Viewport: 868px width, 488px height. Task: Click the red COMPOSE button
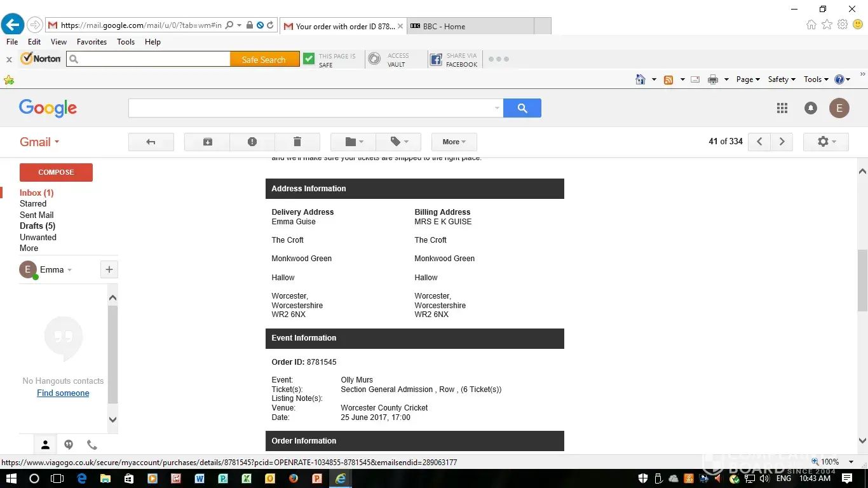pos(56,172)
